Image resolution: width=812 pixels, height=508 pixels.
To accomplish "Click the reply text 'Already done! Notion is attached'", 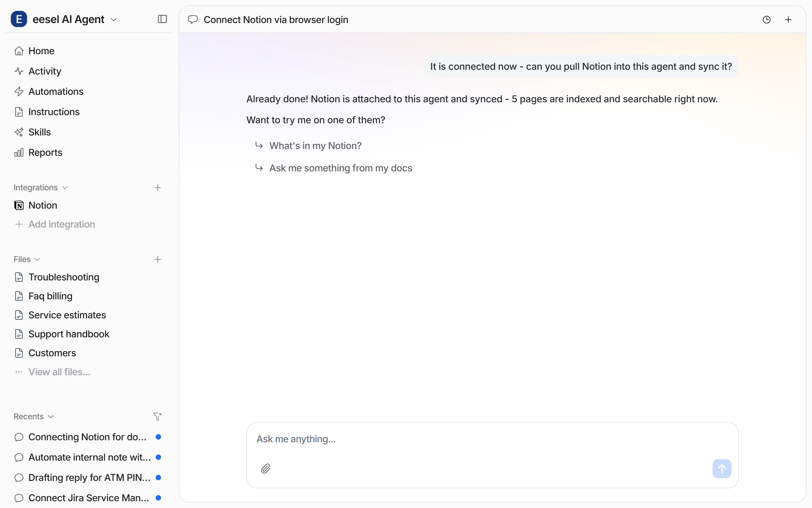I will coord(482,99).
